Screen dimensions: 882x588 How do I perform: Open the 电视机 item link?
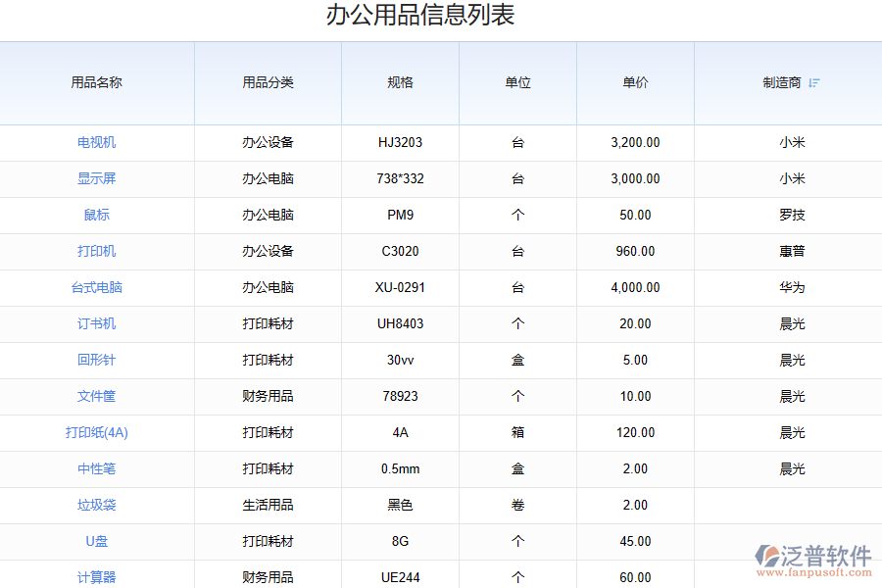97,142
